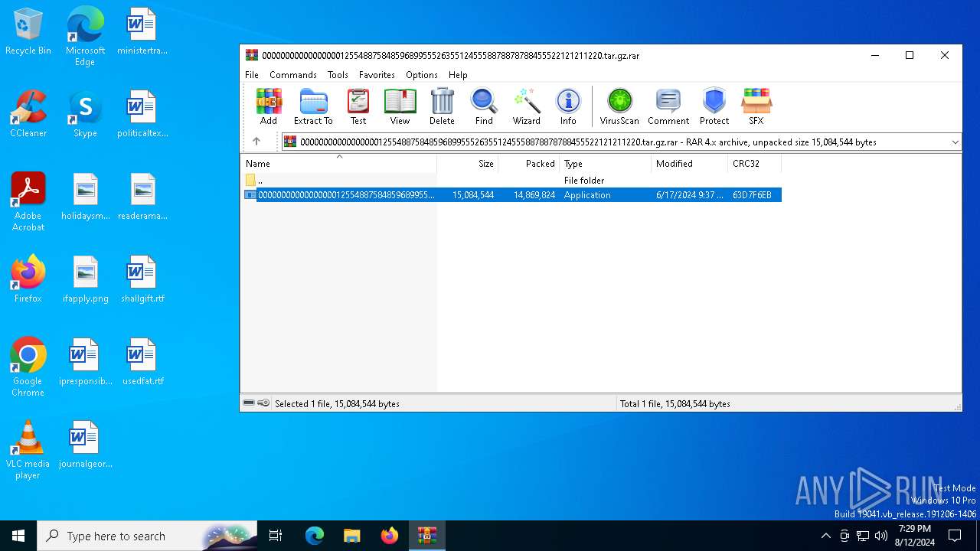Show hidden system tray icons chevron
The height and width of the screenshot is (551, 980).
(825, 536)
